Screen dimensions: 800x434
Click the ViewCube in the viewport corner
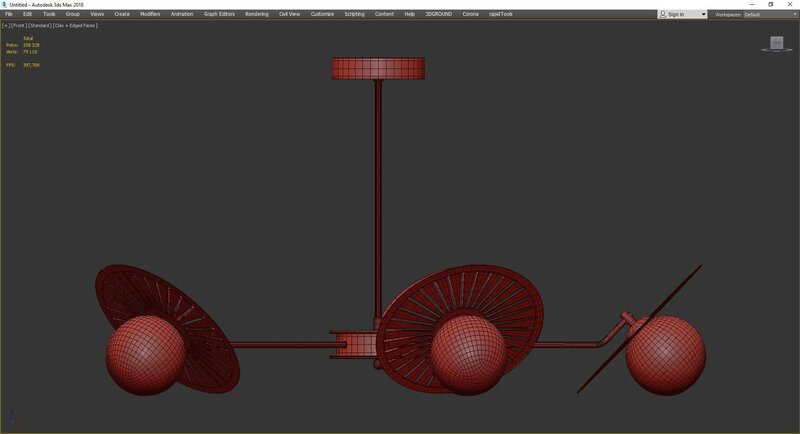775,43
